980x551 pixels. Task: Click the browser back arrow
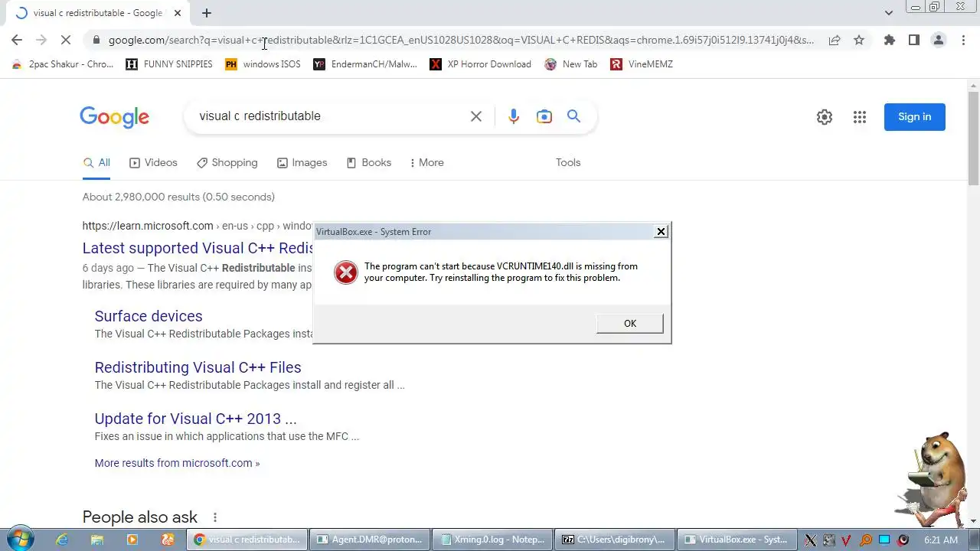(17, 40)
